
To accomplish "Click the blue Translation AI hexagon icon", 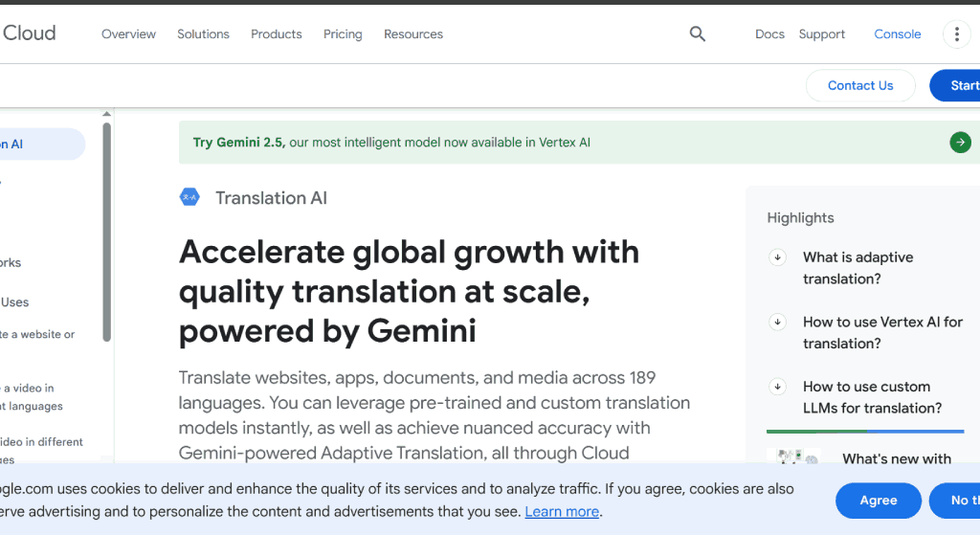I will point(189,197).
